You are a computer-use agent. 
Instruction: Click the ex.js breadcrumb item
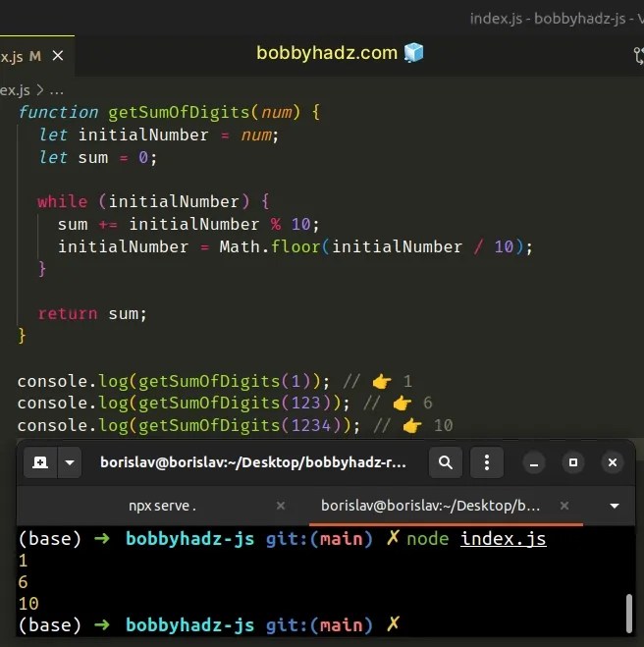(x=15, y=90)
